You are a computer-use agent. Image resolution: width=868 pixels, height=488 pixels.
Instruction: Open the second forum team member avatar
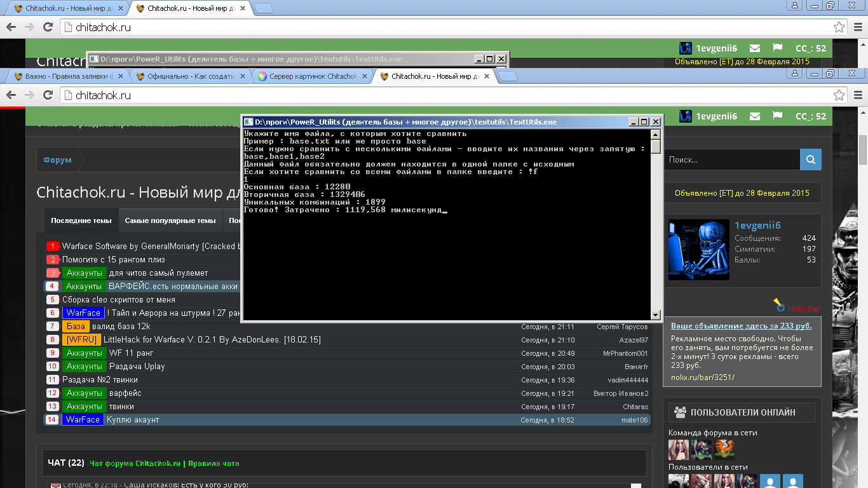tap(702, 449)
